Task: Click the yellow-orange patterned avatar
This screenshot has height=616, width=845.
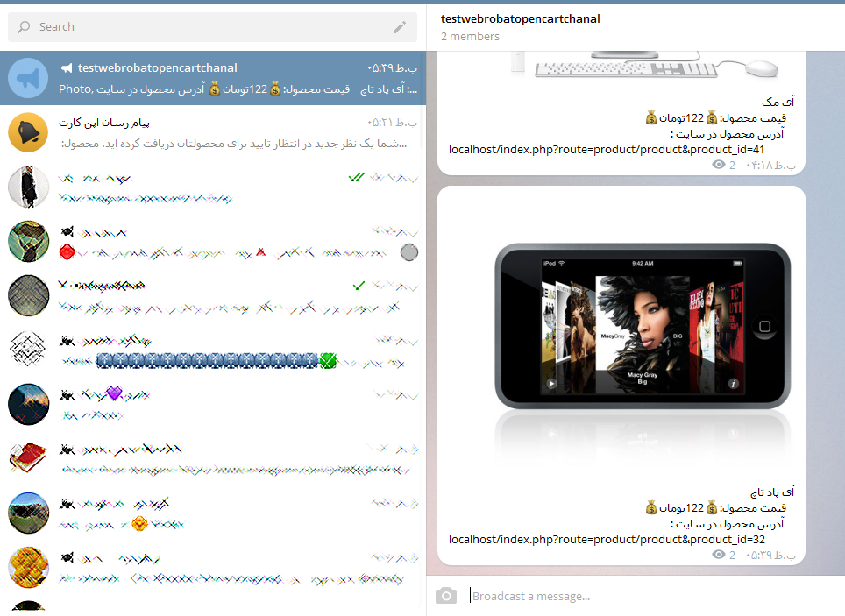Action: pos(28,567)
